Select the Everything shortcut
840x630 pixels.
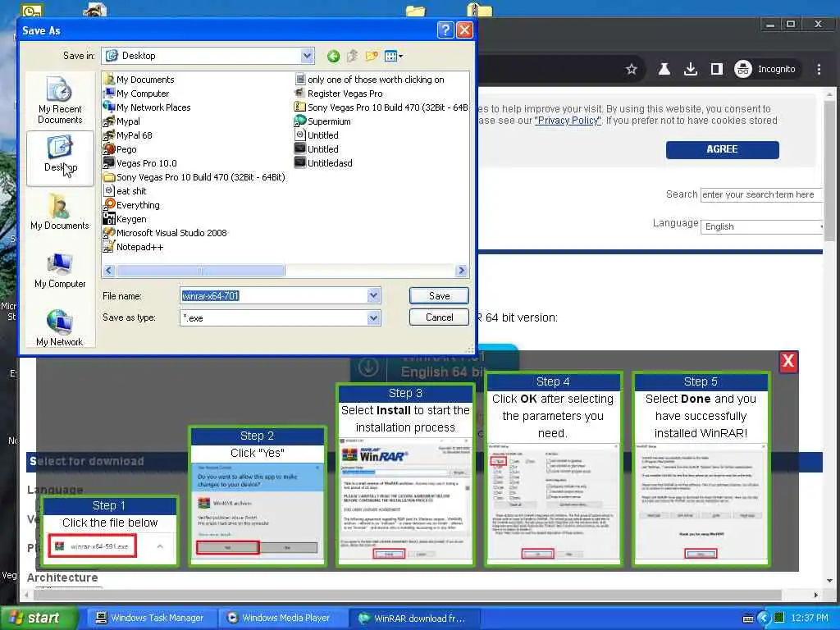click(x=132, y=204)
